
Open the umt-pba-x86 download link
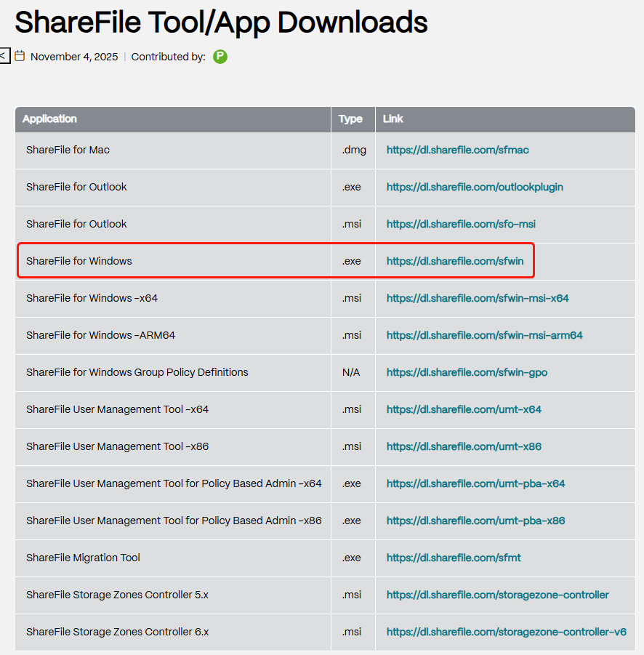(x=475, y=521)
